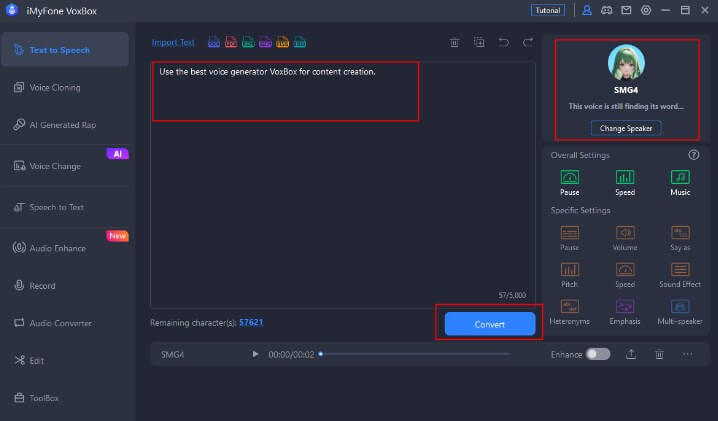
Task: Select the overall Speed setting
Action: [625, 182]
